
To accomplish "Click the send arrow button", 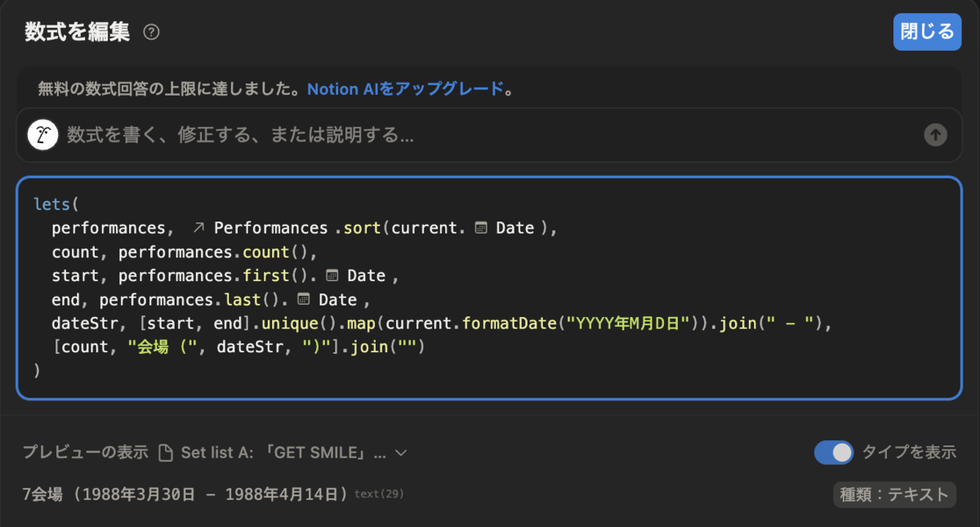I will pos(935,135).
